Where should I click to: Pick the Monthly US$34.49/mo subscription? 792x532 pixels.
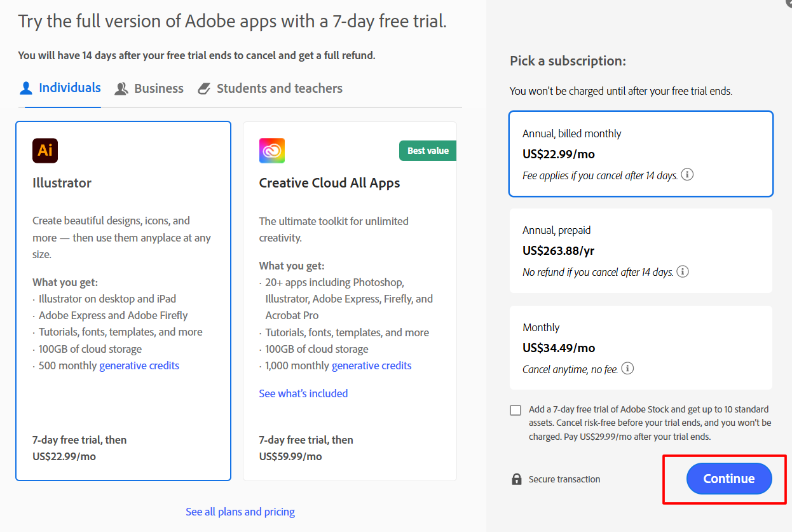click(641, 348)
